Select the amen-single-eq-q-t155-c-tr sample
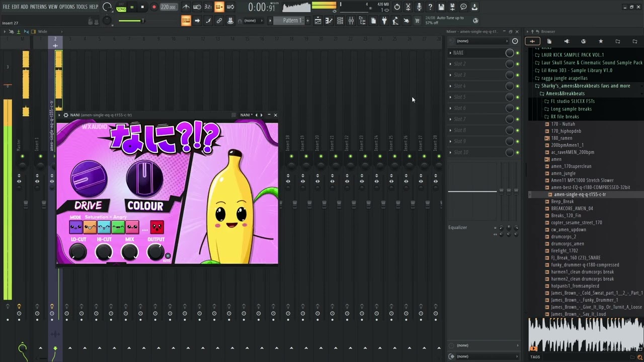The image size is (644, 362). point(580,195)
